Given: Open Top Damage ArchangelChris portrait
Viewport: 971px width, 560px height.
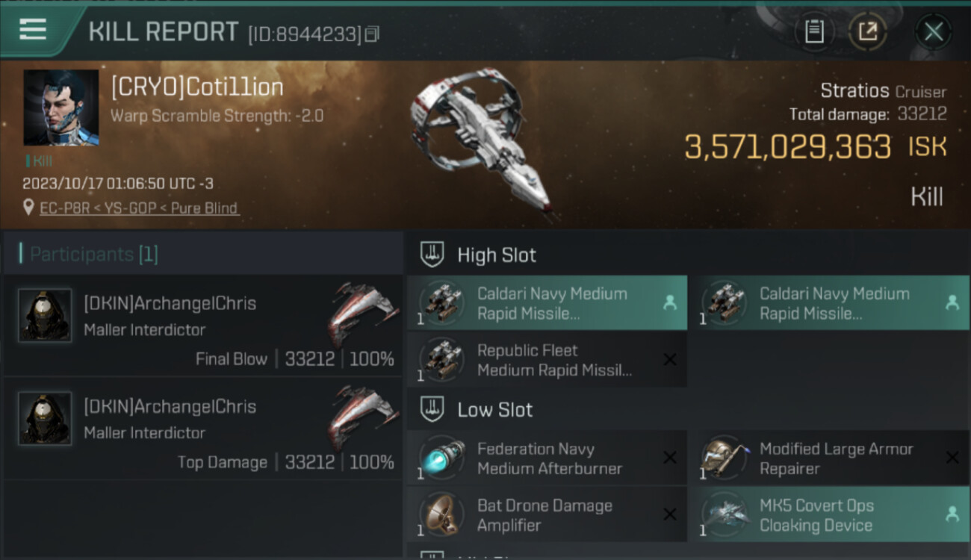Looking at the screenshot, I should coord(45,419).
